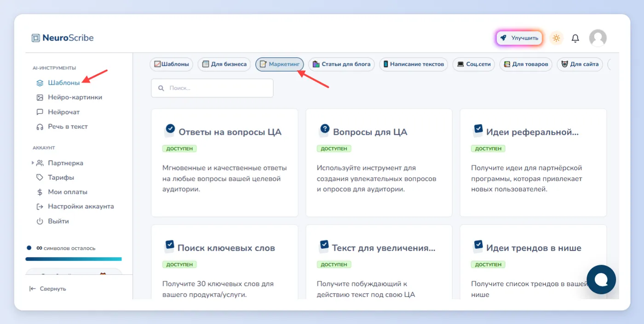Image resolution: width=644 pixels, height=324 pixels.
Task: Click the Ответы на вопросы ЦА checkmark icon
Action: tap(169, 131)
